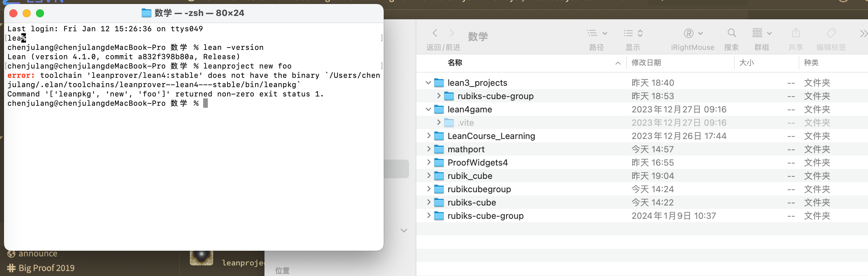Viewport: 868px width, 276px height.
Task: Click the Finder back navigation arrow
Action: [x=435, y=33]
